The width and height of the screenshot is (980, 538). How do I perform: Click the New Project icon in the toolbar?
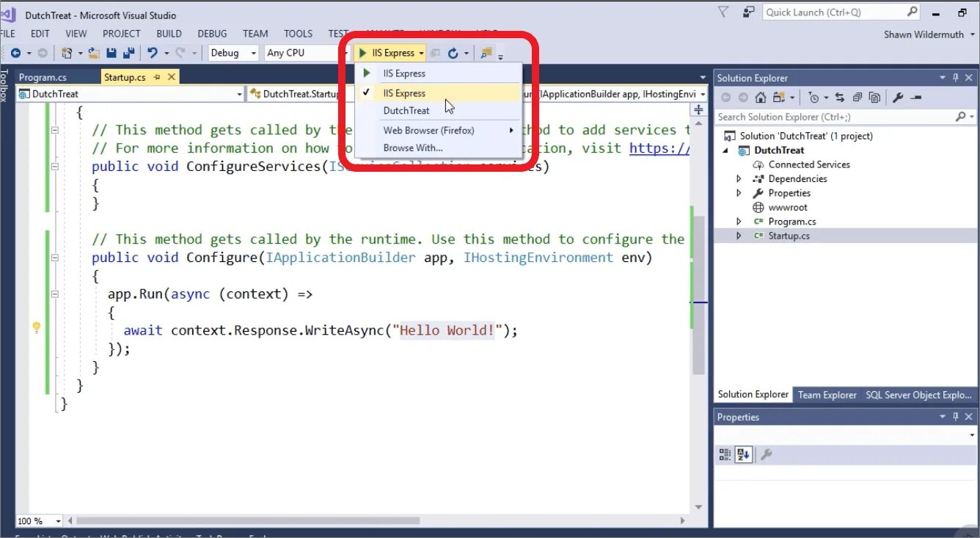click(x=67, y=53)
